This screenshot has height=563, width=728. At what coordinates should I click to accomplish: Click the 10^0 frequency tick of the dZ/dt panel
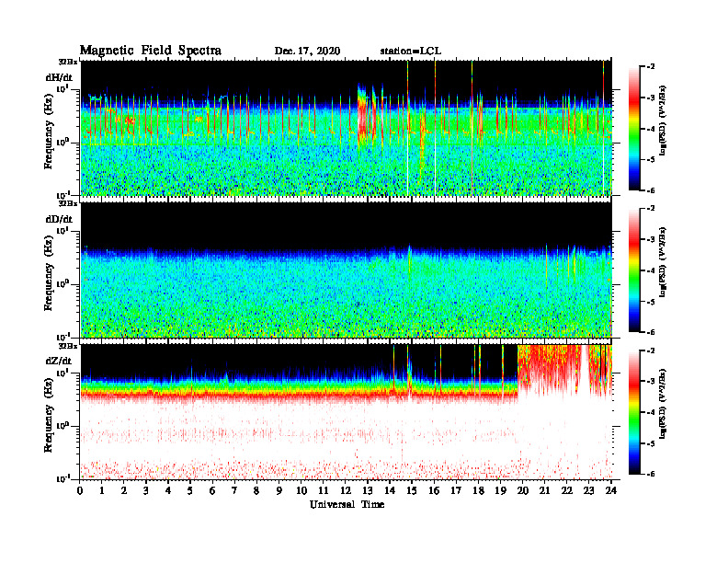[x=63, y=426]
